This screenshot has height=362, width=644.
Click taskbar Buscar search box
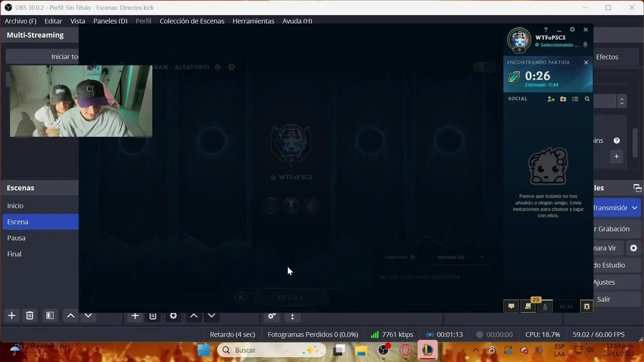[x=272, y=350]
